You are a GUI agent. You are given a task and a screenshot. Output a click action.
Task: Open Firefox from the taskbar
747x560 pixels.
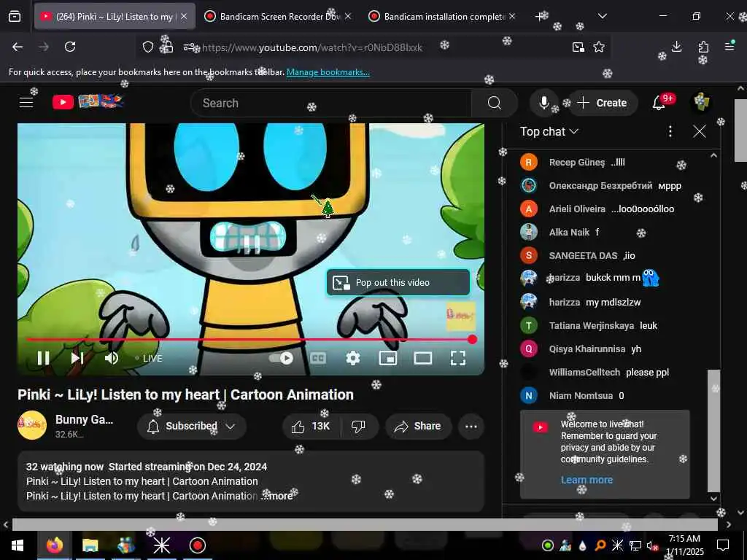54,545
